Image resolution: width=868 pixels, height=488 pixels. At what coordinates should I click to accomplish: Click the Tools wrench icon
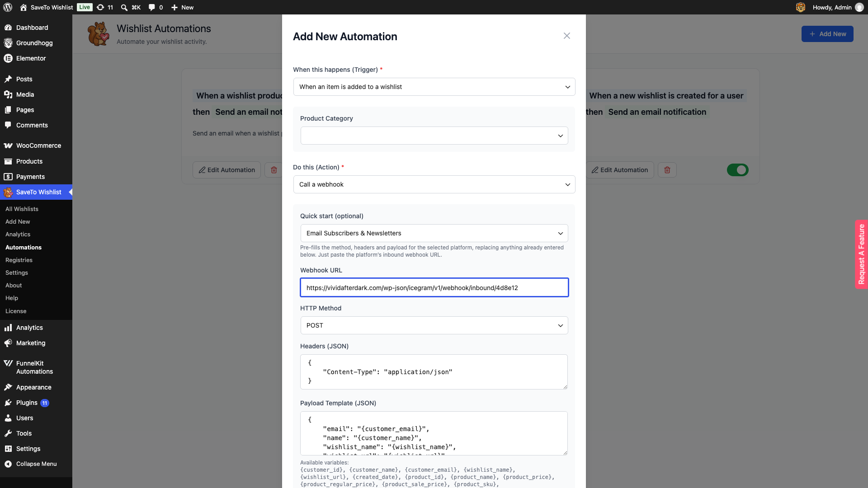click(8, 433)
